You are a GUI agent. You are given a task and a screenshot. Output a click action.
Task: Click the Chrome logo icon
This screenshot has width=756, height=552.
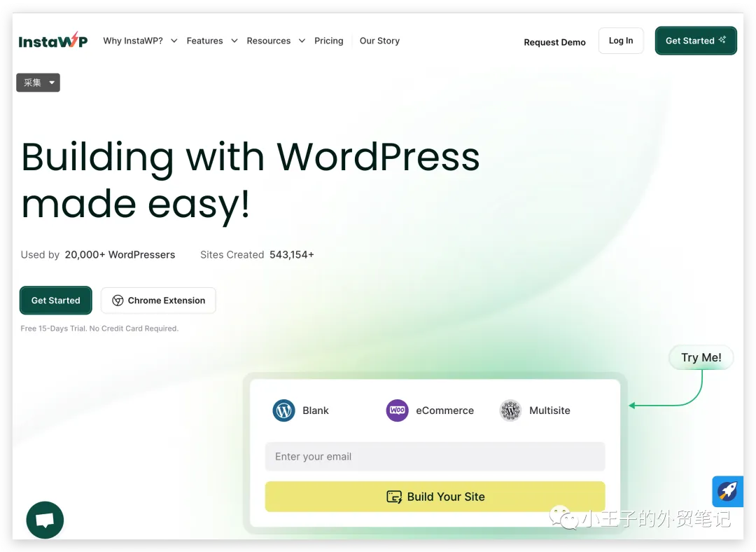118,301
